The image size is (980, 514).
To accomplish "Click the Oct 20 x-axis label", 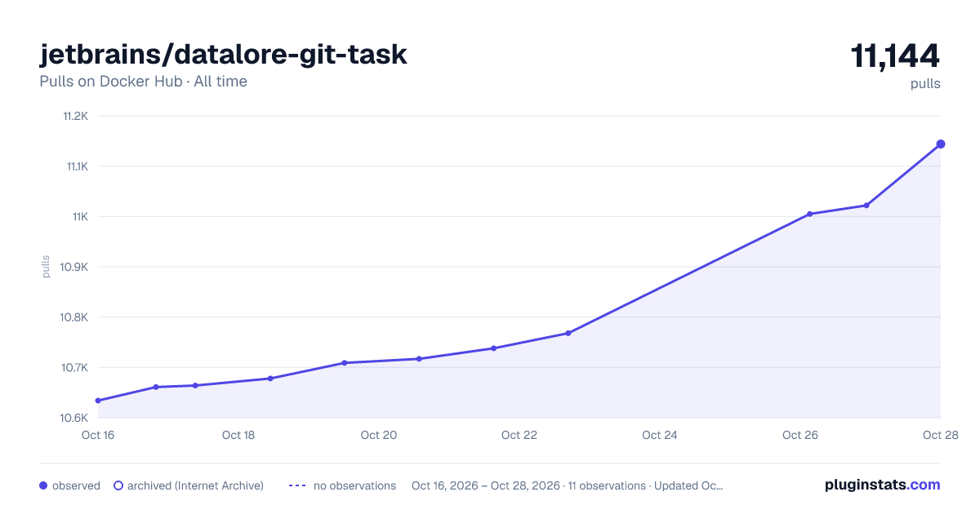I will 379,435.
